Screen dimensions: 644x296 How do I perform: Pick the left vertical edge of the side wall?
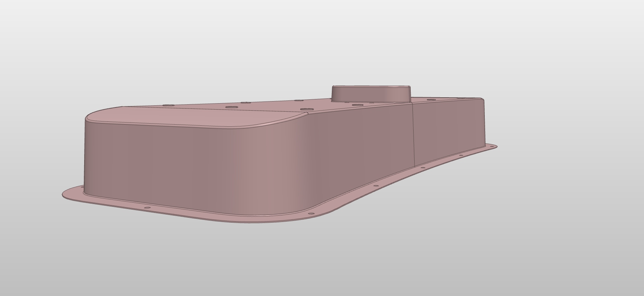85,154
